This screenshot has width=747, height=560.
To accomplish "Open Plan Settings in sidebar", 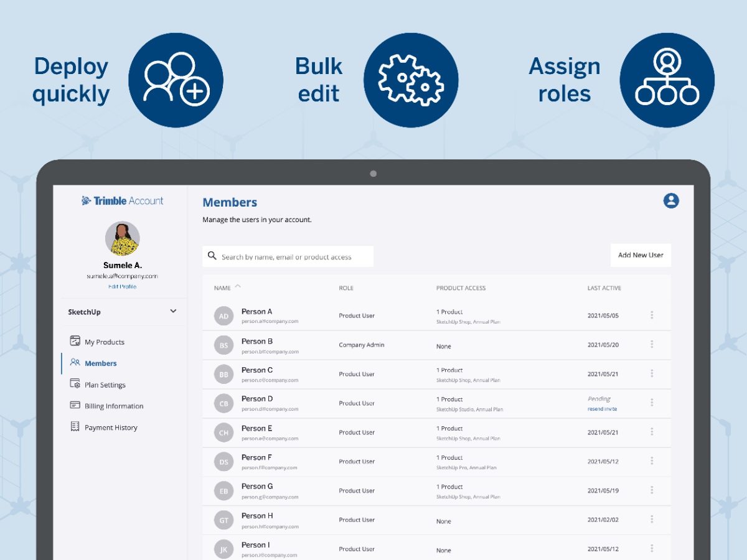I will pyautogui.click(x=105, y=385).
